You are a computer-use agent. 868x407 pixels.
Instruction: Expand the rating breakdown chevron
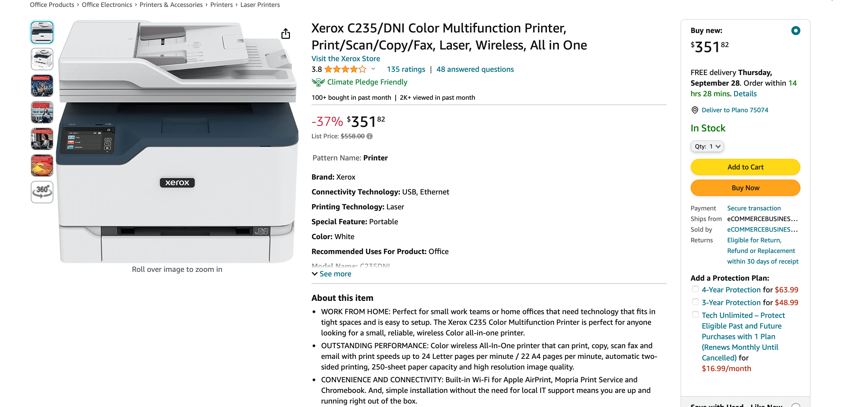373,69
